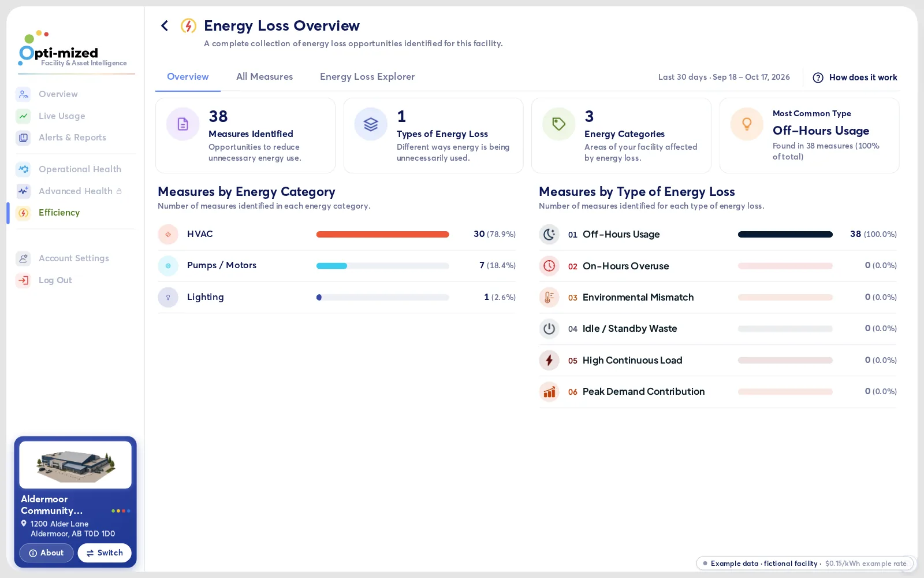Click the About facility button
The width and height of the screenshot is (924, 578).
[46, 553]
